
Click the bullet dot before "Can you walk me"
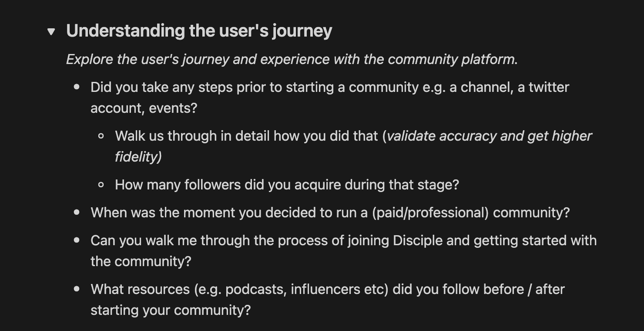[77, 240]
